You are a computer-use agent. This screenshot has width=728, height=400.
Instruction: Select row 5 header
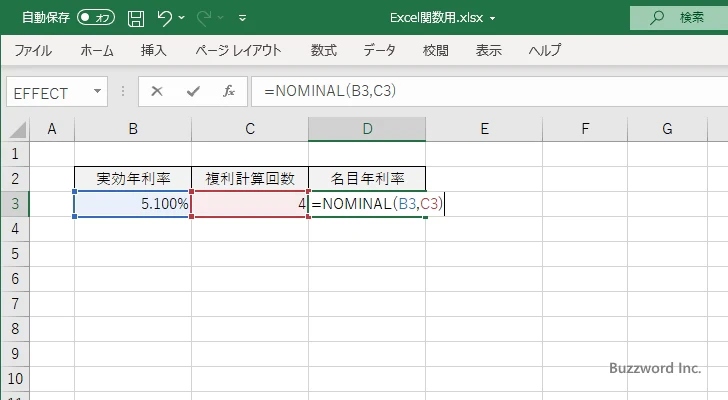tap(15, 254)
